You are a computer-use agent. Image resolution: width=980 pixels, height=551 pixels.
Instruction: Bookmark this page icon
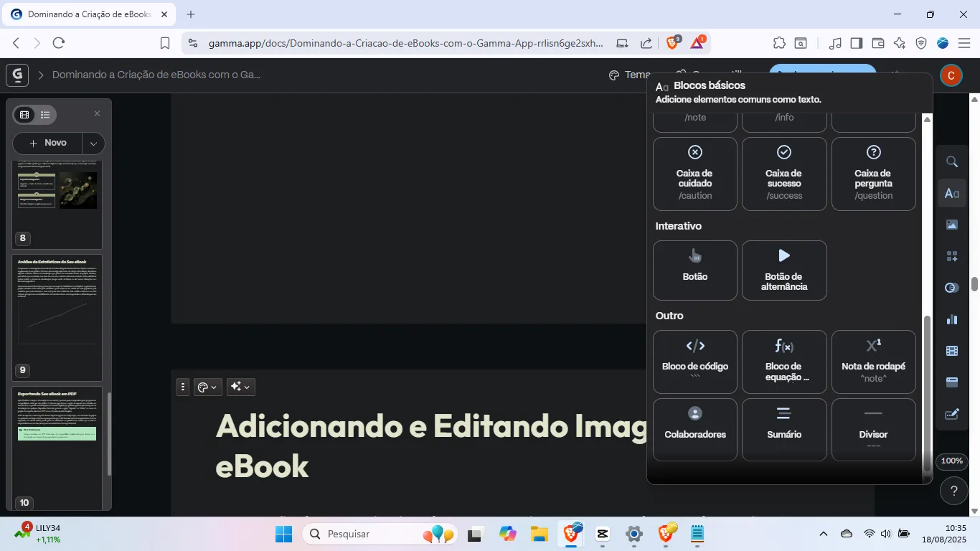point(165,43)
